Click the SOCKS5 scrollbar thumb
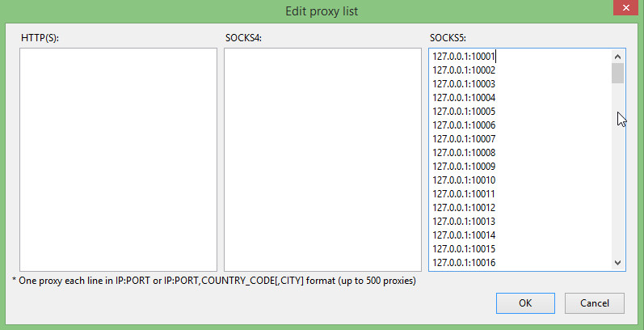This screenshot has width=644, height=330. click(617, 73)
